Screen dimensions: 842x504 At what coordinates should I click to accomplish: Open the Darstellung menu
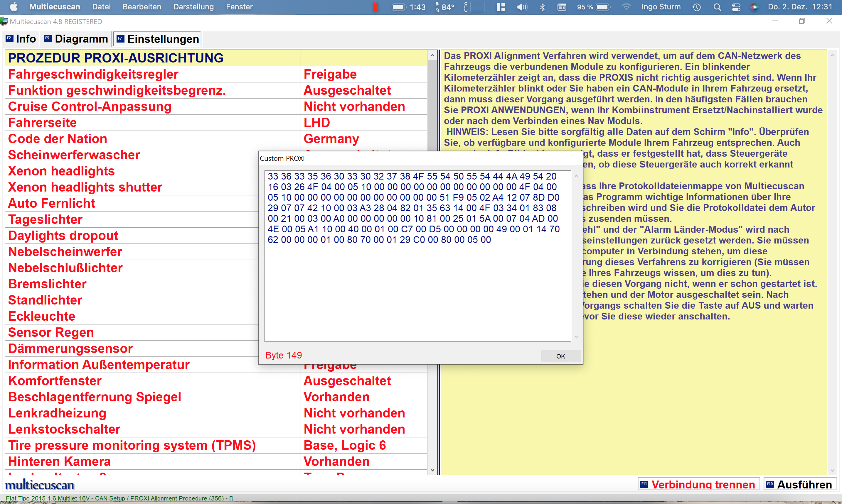tap(193, 7)
